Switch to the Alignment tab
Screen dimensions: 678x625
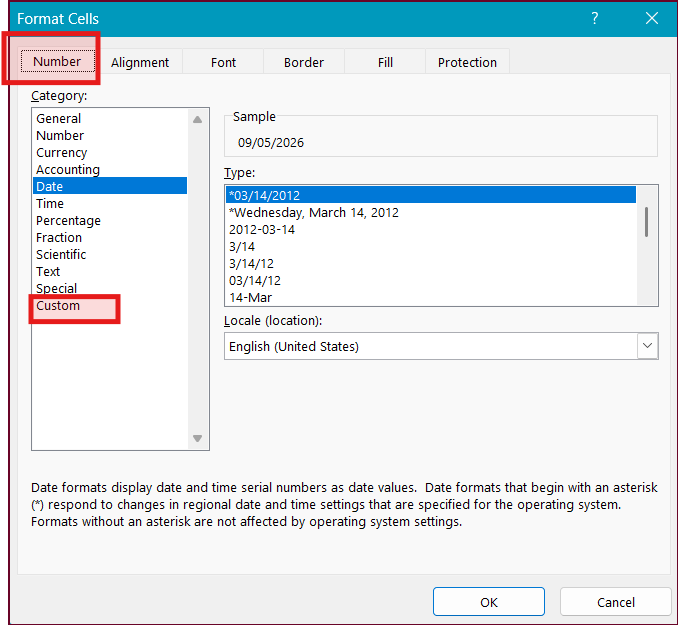140,62
